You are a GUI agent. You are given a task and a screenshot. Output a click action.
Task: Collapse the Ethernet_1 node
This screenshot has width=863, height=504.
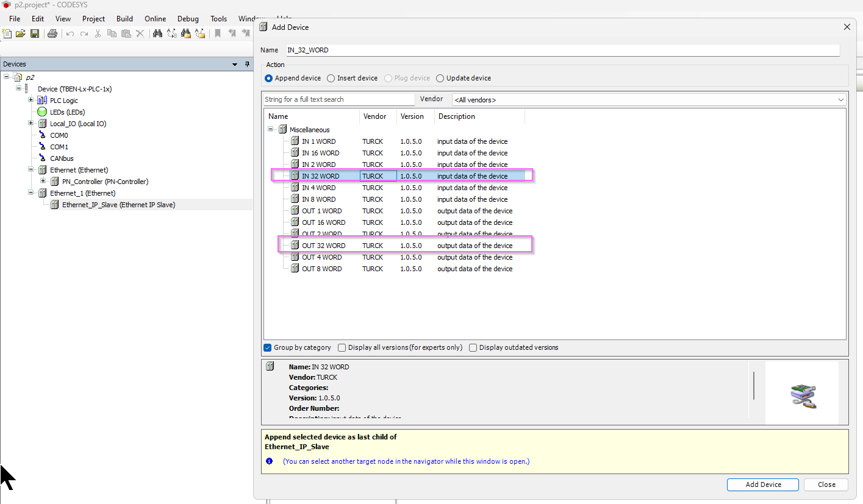click(31, 193)
